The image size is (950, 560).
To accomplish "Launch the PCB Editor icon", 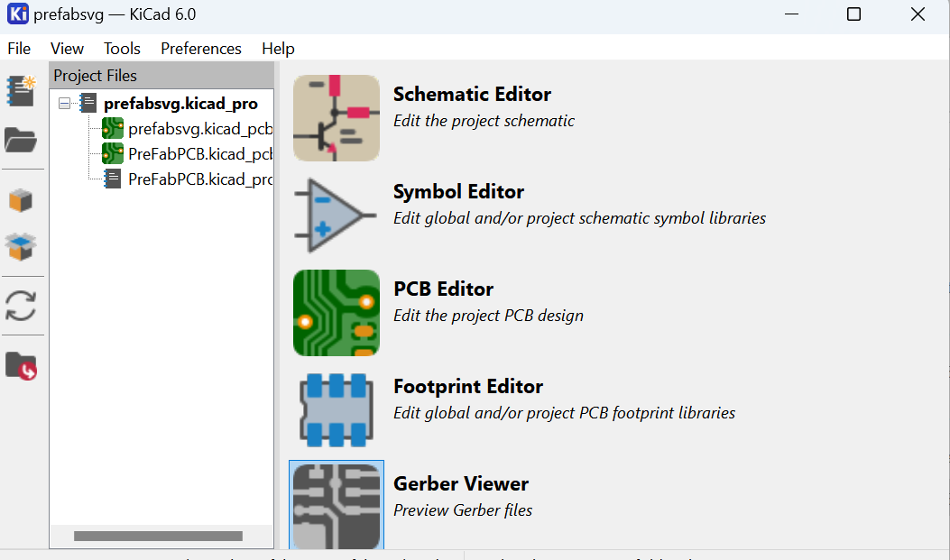I will tap(337, 313).
